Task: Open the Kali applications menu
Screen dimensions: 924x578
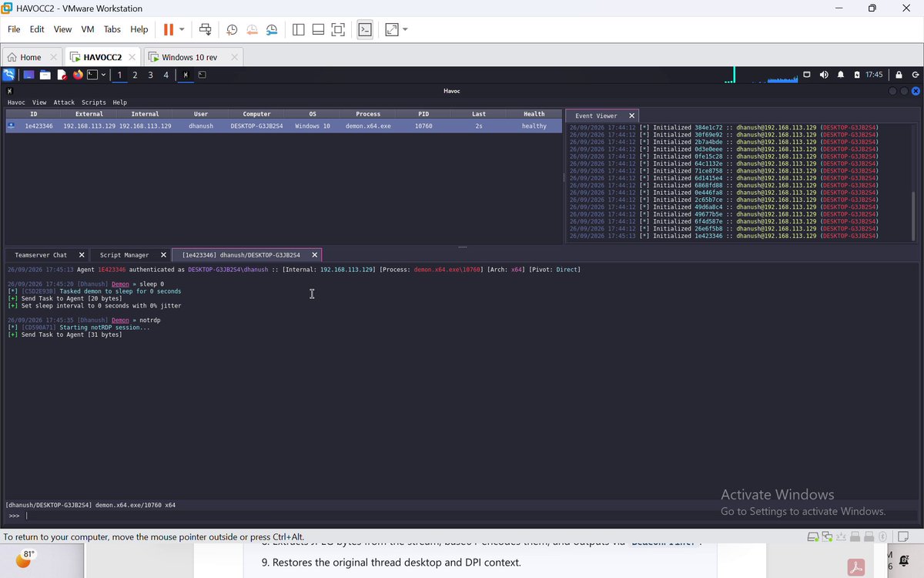Action: click(8, 75)
